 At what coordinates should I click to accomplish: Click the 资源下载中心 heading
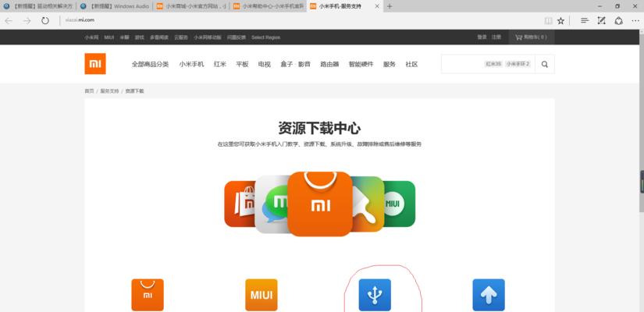(x=319, y=128)
